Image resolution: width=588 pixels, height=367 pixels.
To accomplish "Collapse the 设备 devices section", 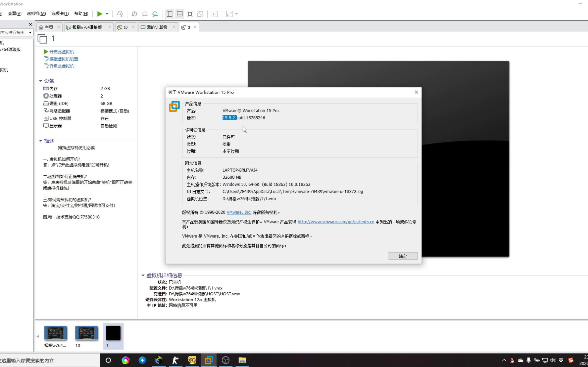I will 41,81.
